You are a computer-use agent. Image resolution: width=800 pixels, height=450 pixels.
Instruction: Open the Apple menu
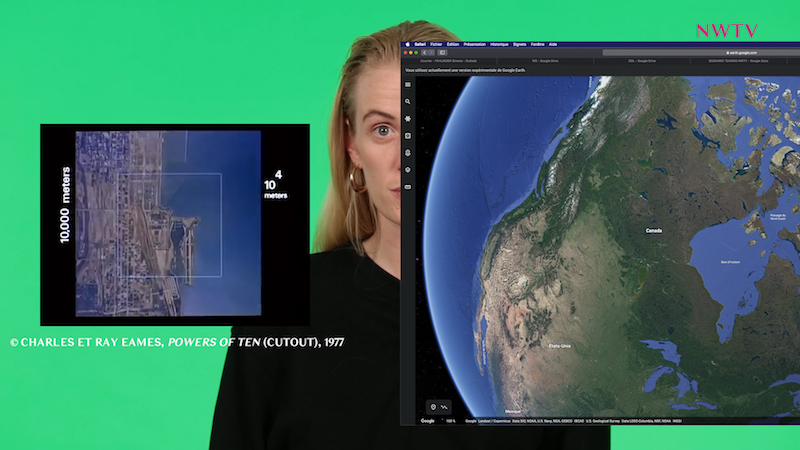(408, 44)
